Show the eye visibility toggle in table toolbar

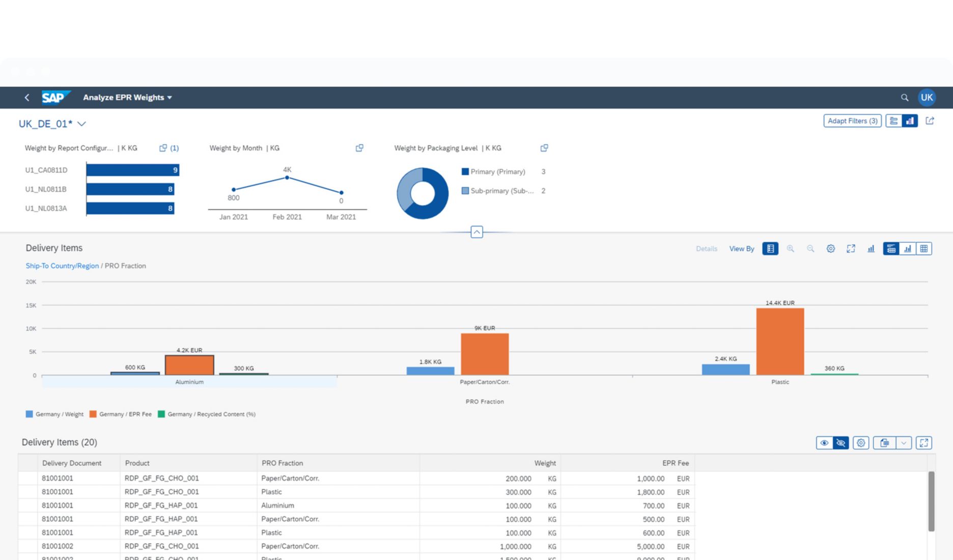coord(825,443)
